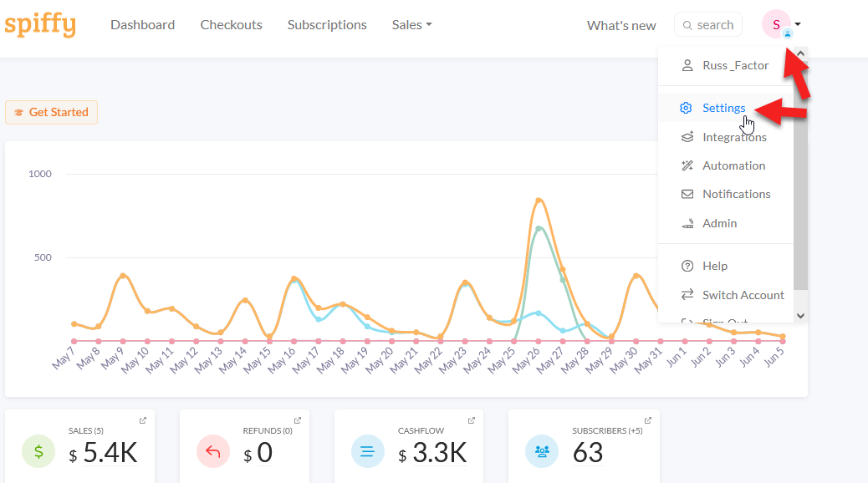Click the May 26 green data point
This screenshot has width=868, height=483.
[539, 228]
